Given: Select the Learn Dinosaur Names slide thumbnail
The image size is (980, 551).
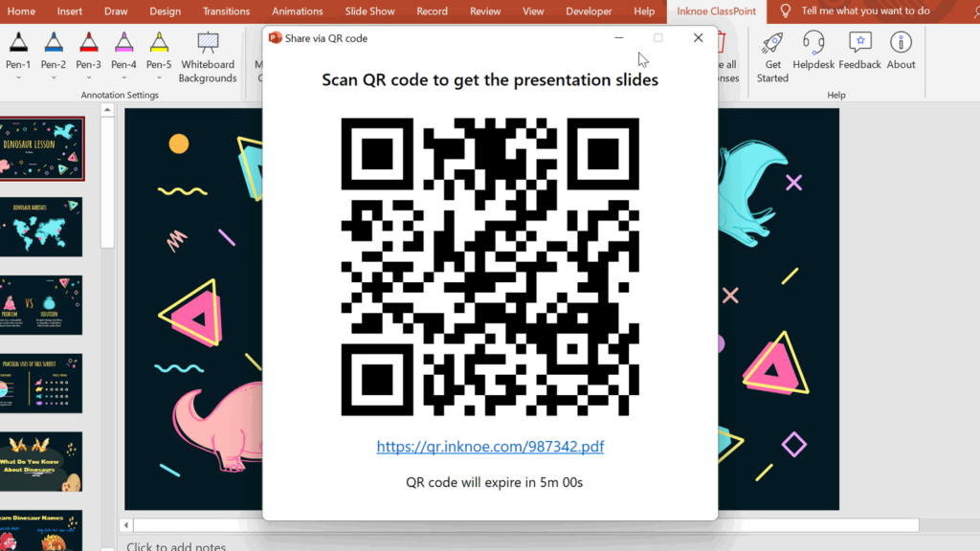Looking at the screenshot, I should [x=41, y=530].
